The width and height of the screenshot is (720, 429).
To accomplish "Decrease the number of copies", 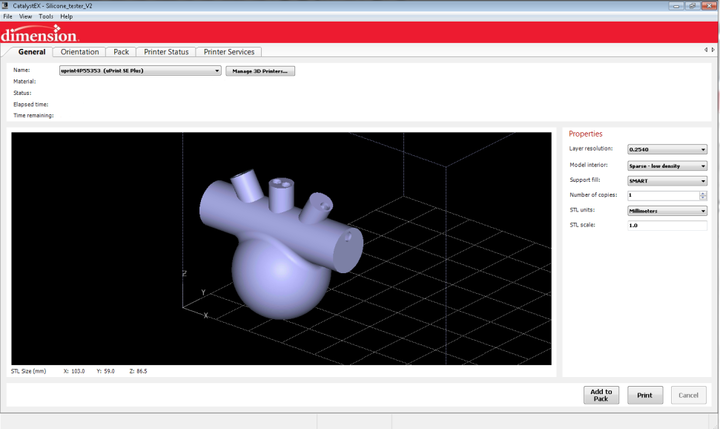I will (703, 198).
